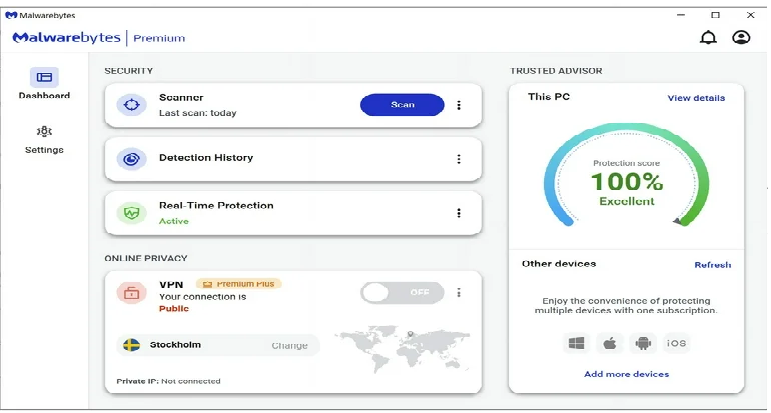771x413 pixels.
Task: Open Settings from the sidebar
Action: [44, 139]
